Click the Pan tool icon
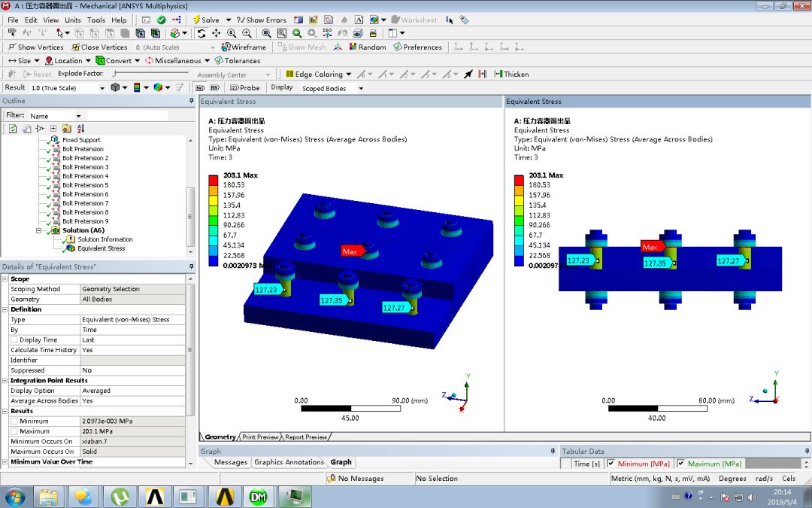 tap(215, 32)
